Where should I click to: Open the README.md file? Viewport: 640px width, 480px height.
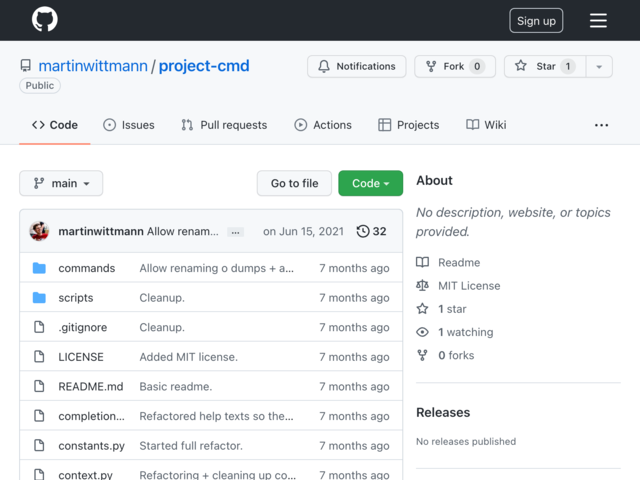[x=91, y=387]
